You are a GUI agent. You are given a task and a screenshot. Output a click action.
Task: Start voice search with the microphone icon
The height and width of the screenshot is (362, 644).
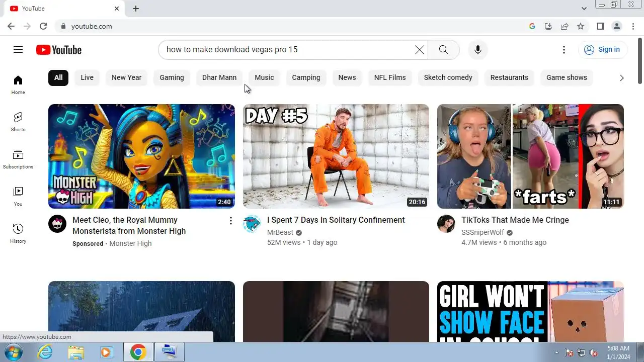point(478,49)
